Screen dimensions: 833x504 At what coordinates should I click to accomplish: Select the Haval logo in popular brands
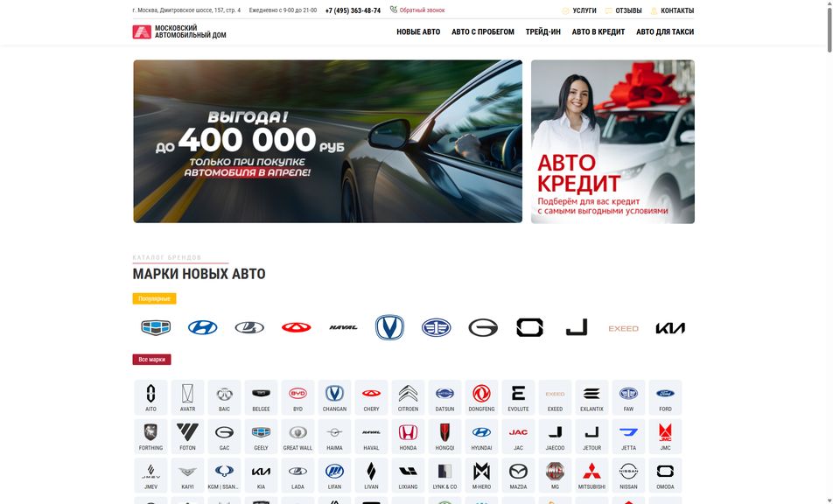(343, 327)
